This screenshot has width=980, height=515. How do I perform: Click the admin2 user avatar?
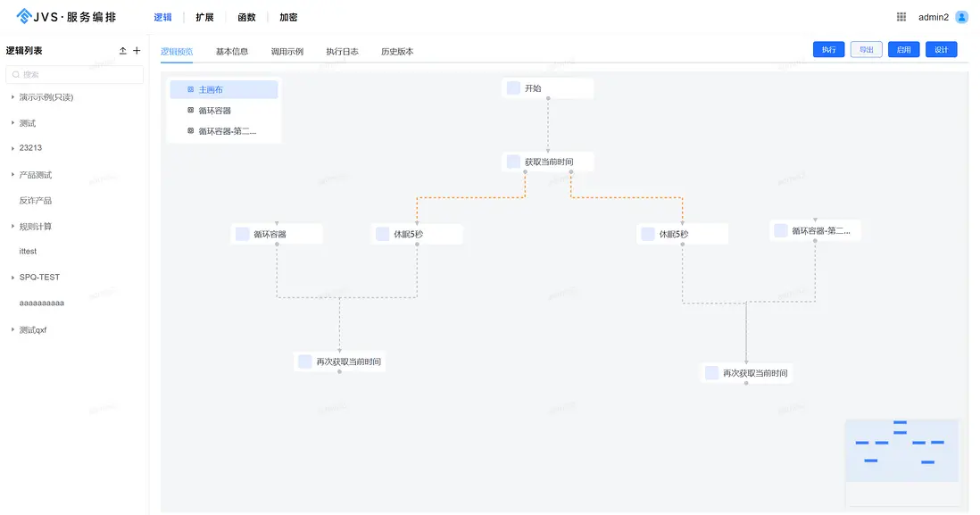tap(961, 17)
